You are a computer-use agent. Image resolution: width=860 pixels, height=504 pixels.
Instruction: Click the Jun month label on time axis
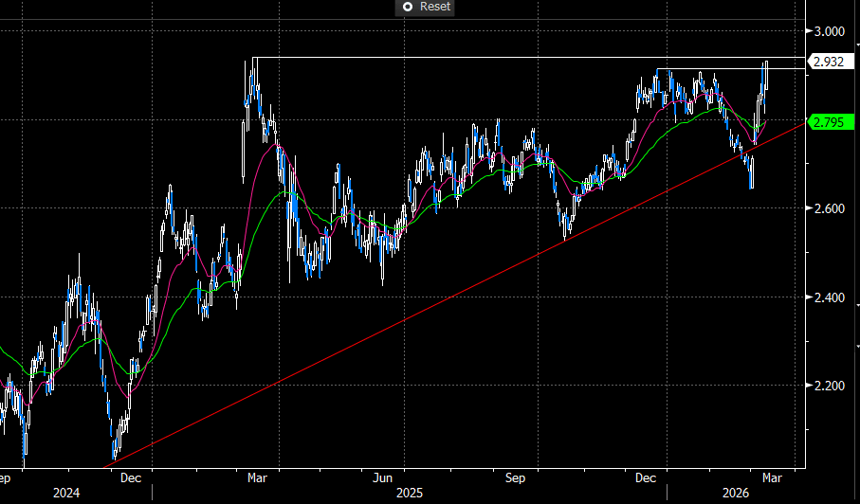coord(384,477)
